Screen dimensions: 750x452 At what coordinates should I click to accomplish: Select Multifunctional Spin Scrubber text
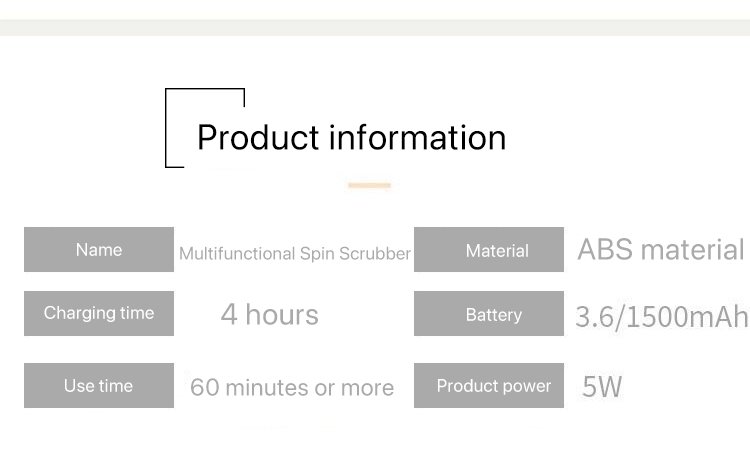[x=294, y=254]
